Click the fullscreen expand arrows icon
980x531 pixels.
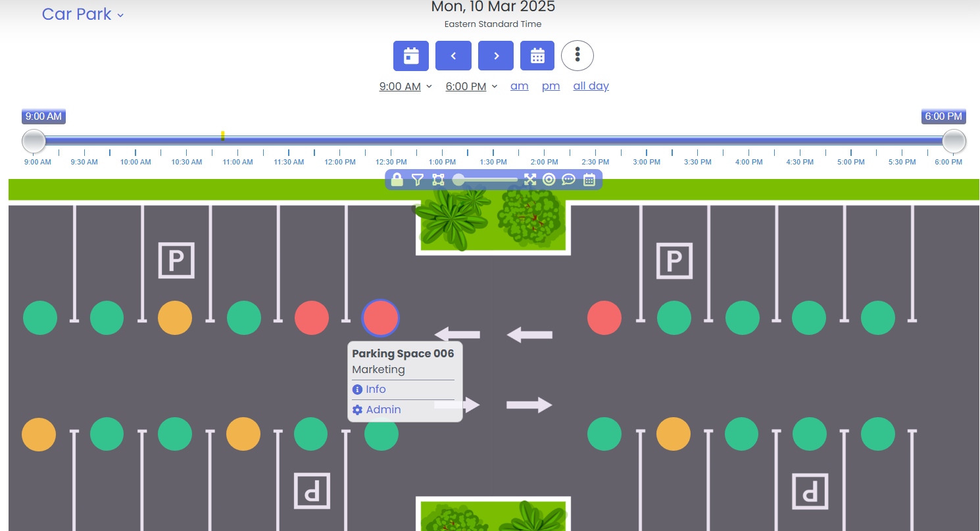[530, 180]
